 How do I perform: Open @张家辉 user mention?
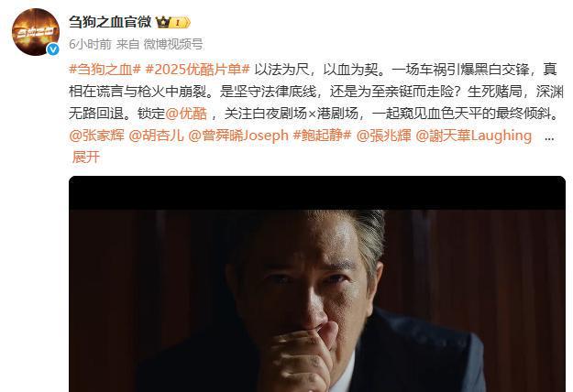pyautogui.click(x=96, y=136)
